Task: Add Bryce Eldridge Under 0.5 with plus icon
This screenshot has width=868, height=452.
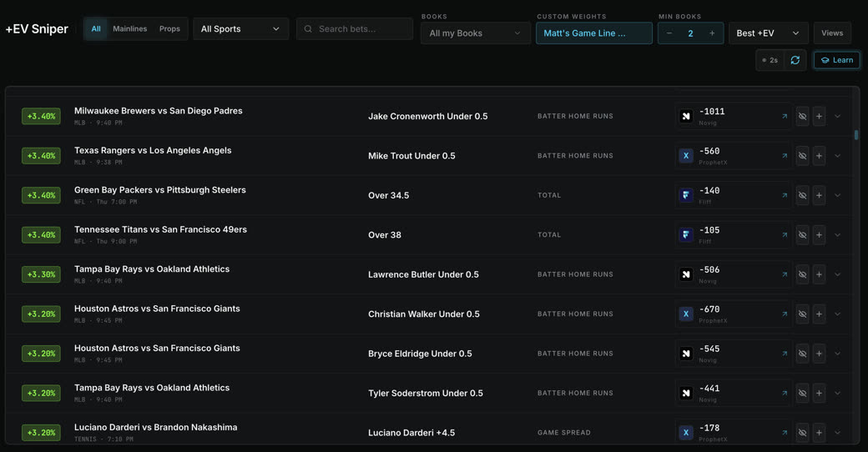Action: [819, 354]
